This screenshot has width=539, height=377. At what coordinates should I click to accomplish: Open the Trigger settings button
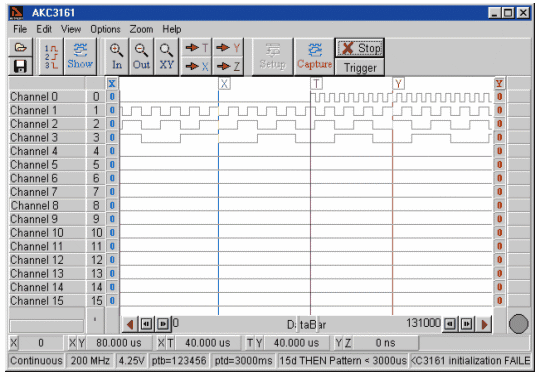[360, 67]
